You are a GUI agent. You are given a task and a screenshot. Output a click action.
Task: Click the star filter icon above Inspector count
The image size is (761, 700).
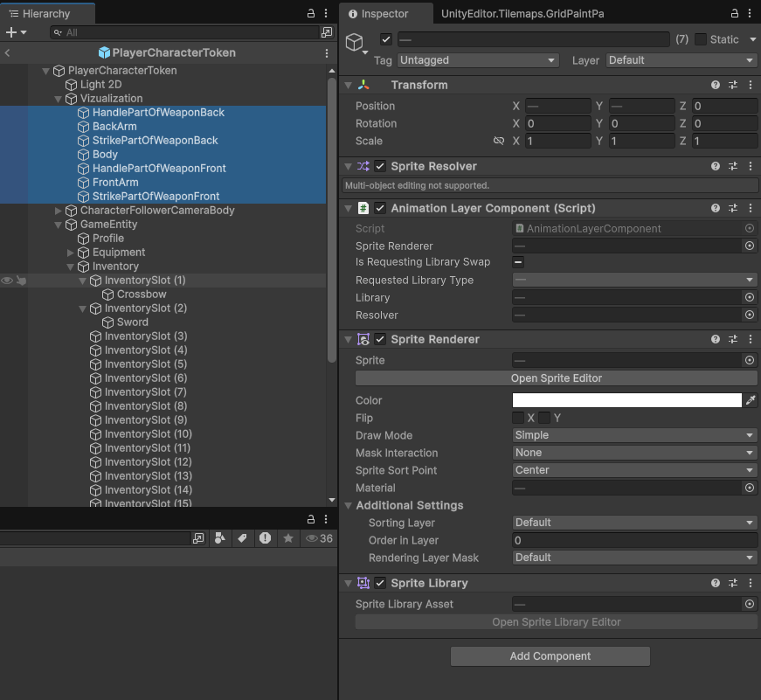[x=287, y=539]
